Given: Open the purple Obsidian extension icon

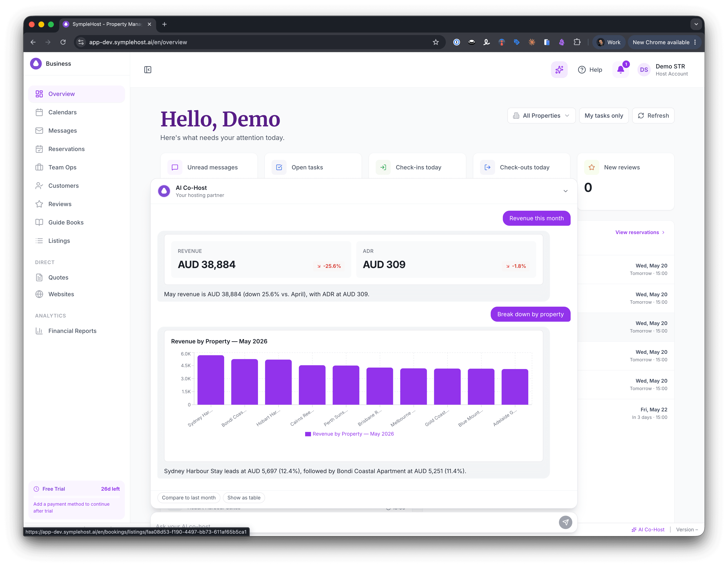Looking at the screenshot, I should coord(562,42).
